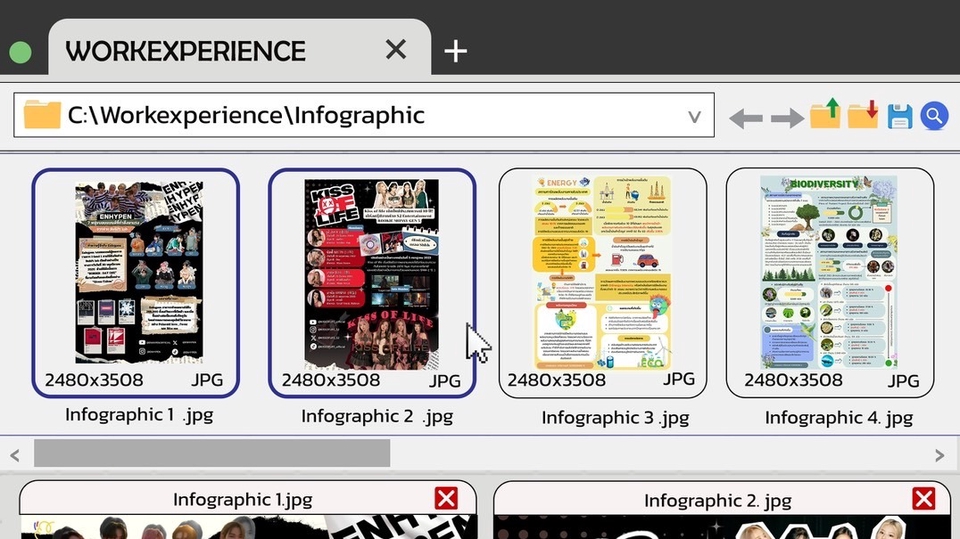Open search with the magnifier icon
This screenshot has width=960, height=539.
tap(934, 115)
